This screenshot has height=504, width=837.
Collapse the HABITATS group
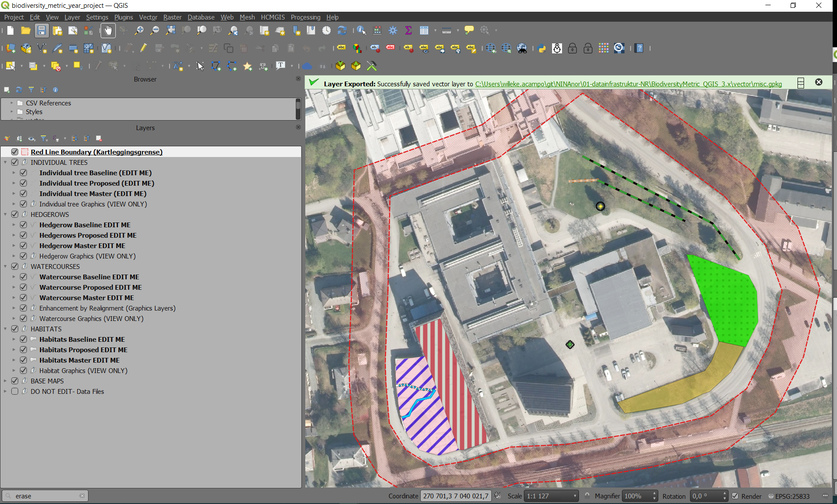click(5, 329)
